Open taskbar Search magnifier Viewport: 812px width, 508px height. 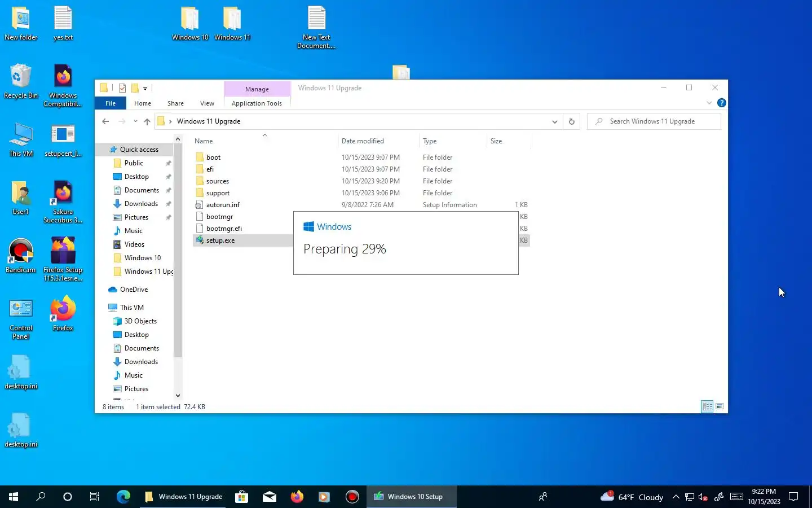pos(41,497)
